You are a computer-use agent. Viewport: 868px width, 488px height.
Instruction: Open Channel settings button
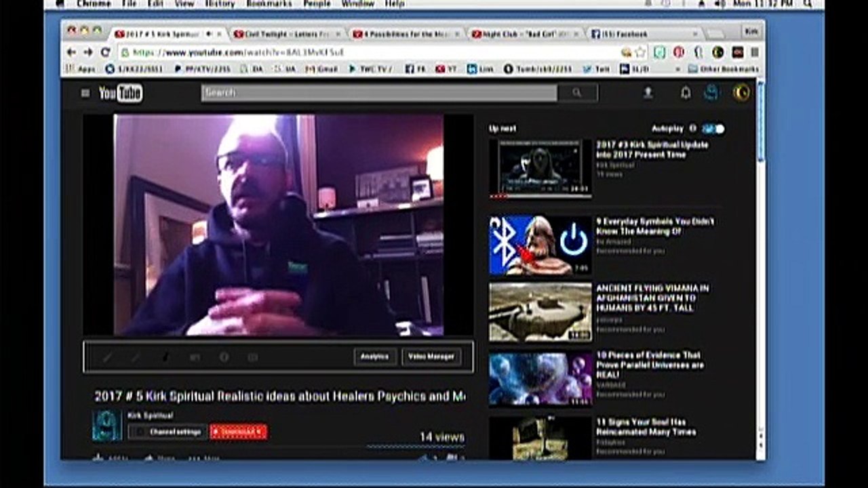point(168,432)
